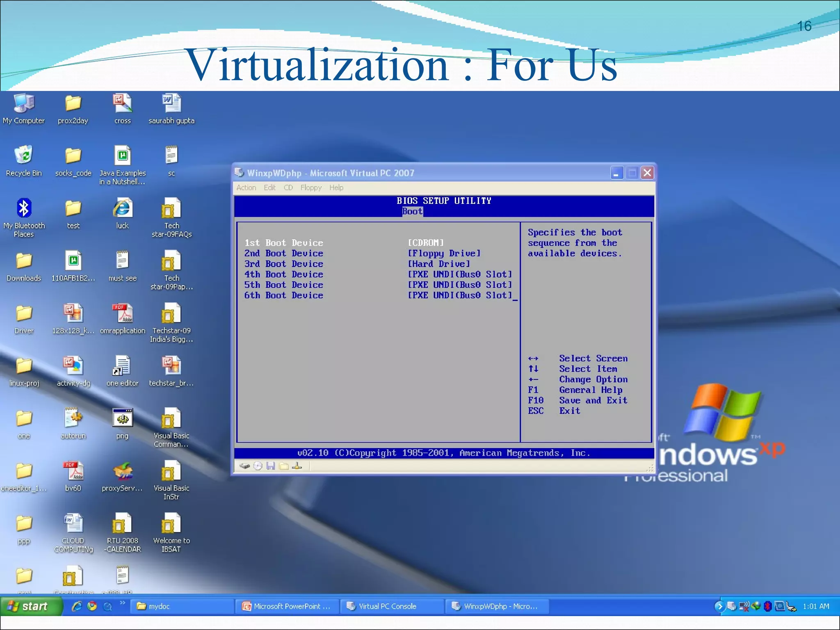The image size is (840, 630).
Task: Select 3rd Boot Device row
Action: click(x=378, y=264)
